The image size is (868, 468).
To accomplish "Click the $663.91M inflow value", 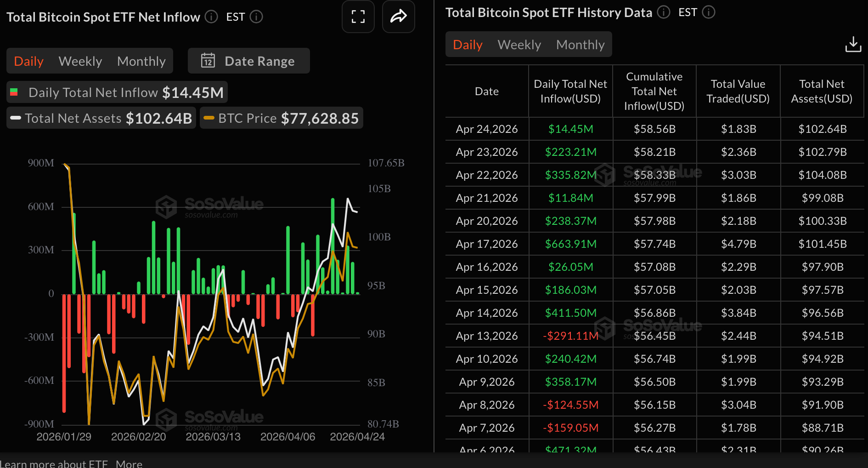I will (570, 244).
